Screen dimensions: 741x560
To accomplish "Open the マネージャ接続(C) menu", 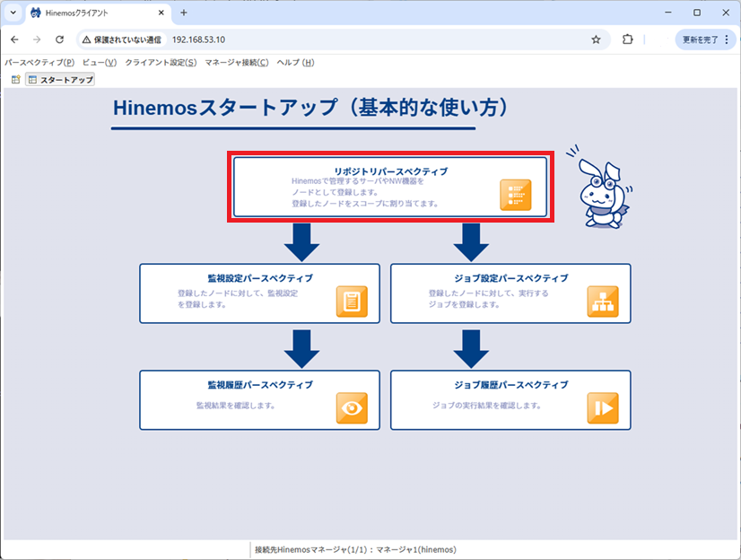I will click(x=237, y=63).
